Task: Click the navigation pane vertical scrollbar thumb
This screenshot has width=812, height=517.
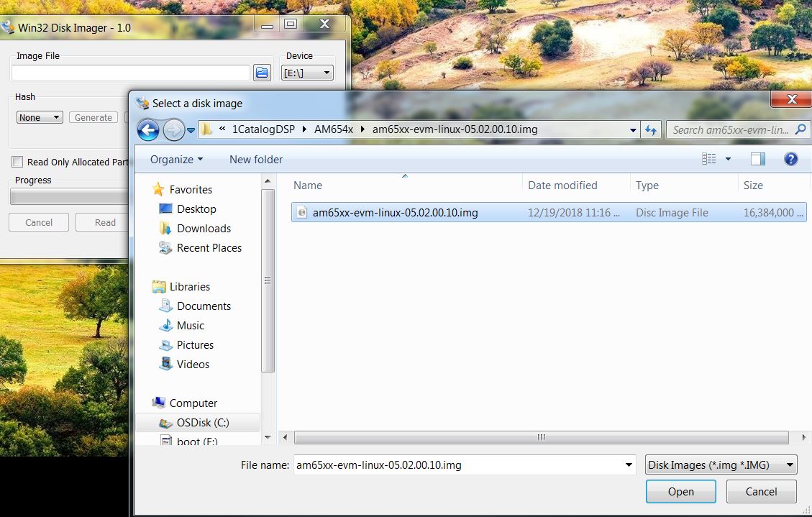Action: coord(268,280)
